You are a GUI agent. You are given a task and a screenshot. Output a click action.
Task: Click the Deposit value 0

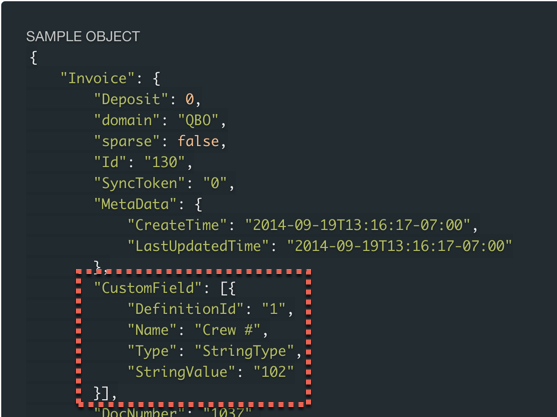click(x=189, y=99)
